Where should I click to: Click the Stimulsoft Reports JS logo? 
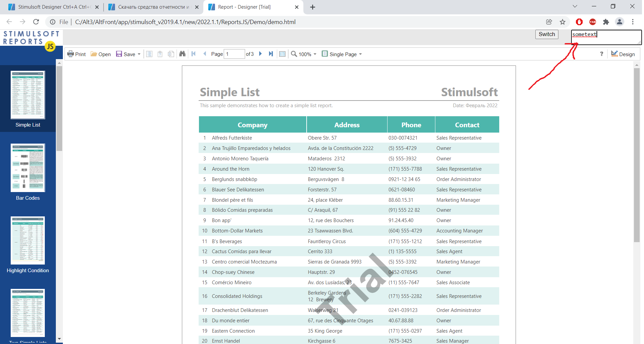[x=31, y=40]
